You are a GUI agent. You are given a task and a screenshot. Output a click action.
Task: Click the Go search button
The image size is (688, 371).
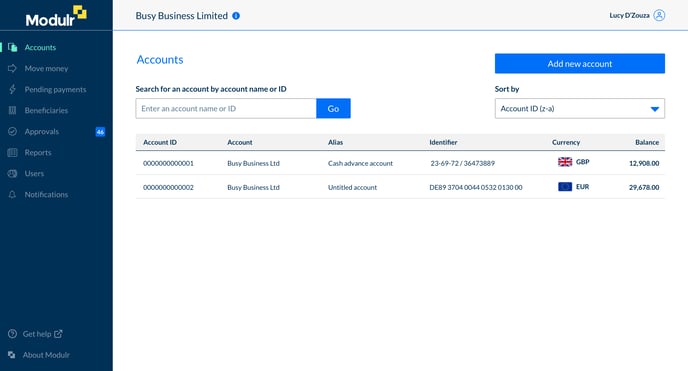tap(333, 108)
